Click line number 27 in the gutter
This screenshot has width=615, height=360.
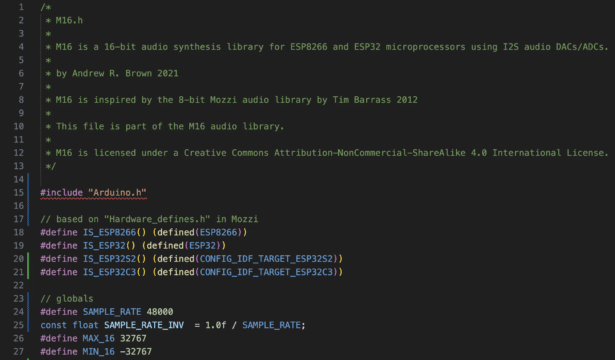(x=18, y=351)
